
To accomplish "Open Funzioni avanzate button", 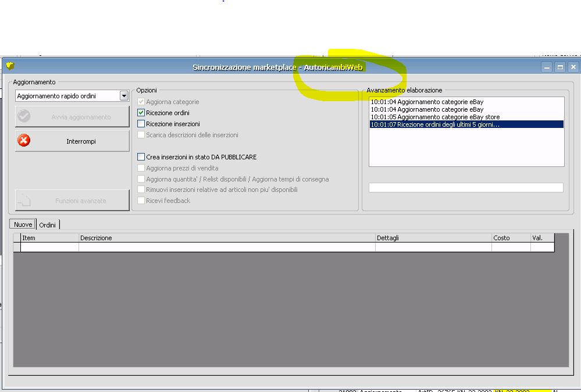I will [72, 201].
